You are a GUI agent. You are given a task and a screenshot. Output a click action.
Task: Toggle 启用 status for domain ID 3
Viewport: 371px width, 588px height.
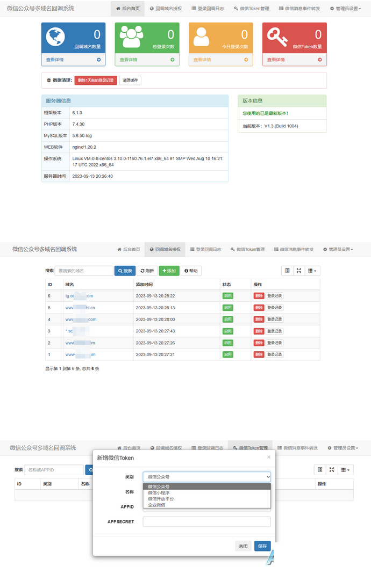pyautogui.click(x=227, y=331)
